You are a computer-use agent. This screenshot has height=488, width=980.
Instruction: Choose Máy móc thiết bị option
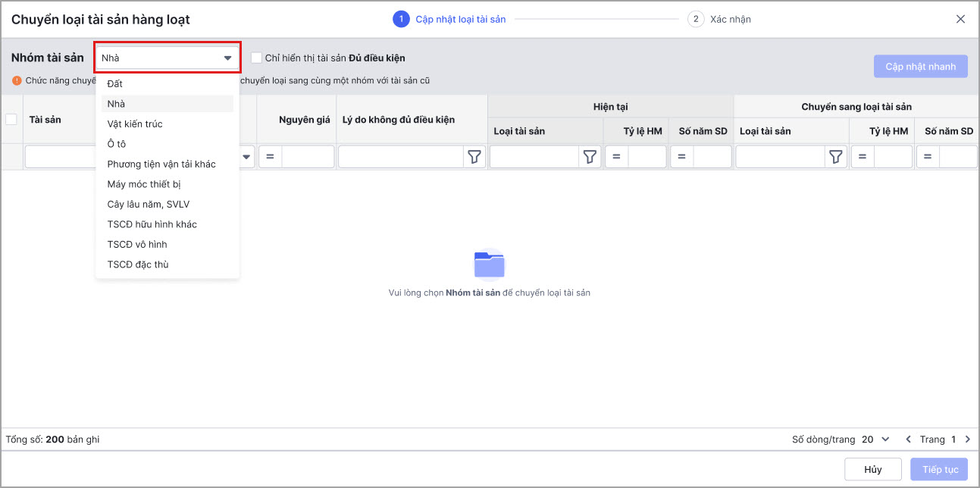[144, 184]
